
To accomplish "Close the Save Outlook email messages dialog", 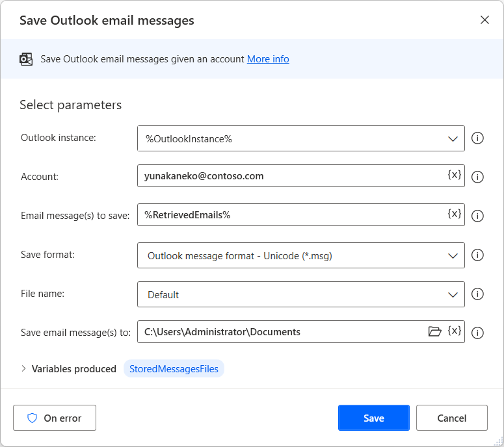I will (484, 20).
